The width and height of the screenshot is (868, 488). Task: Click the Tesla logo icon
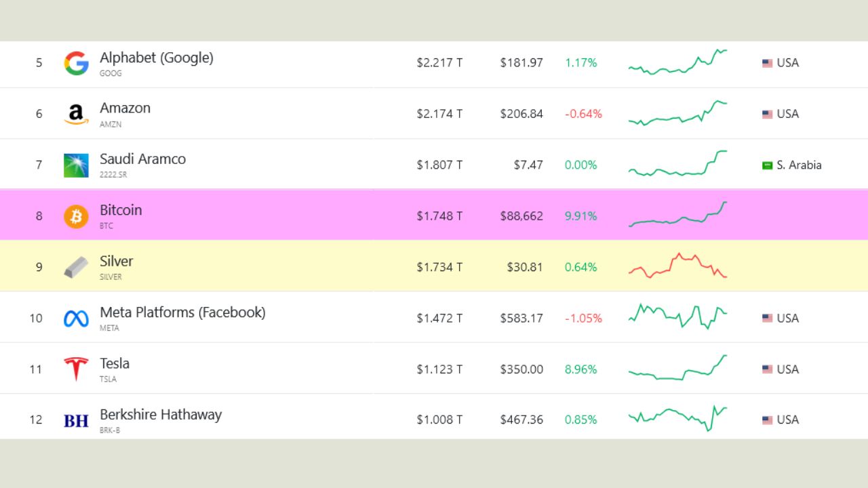(x=76, y=369)
